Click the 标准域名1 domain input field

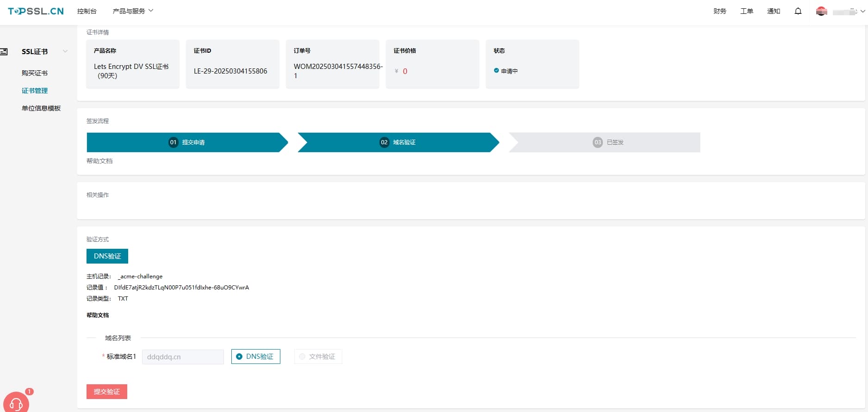[x=183, y=357]
